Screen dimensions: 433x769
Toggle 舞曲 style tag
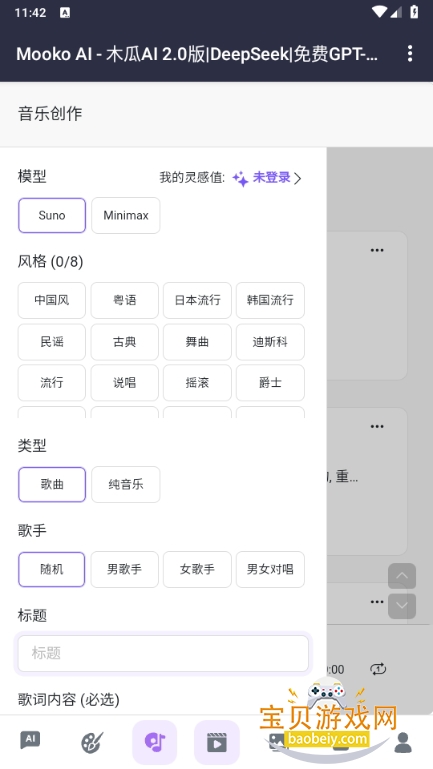pos(197,342)
